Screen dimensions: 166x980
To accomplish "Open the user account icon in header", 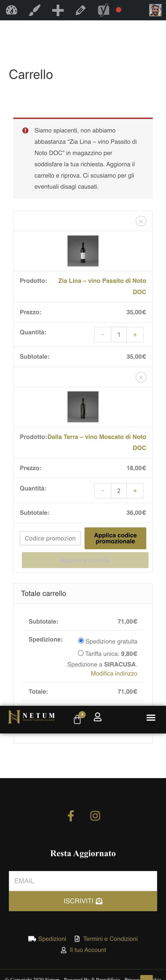I will click(97, 717).
